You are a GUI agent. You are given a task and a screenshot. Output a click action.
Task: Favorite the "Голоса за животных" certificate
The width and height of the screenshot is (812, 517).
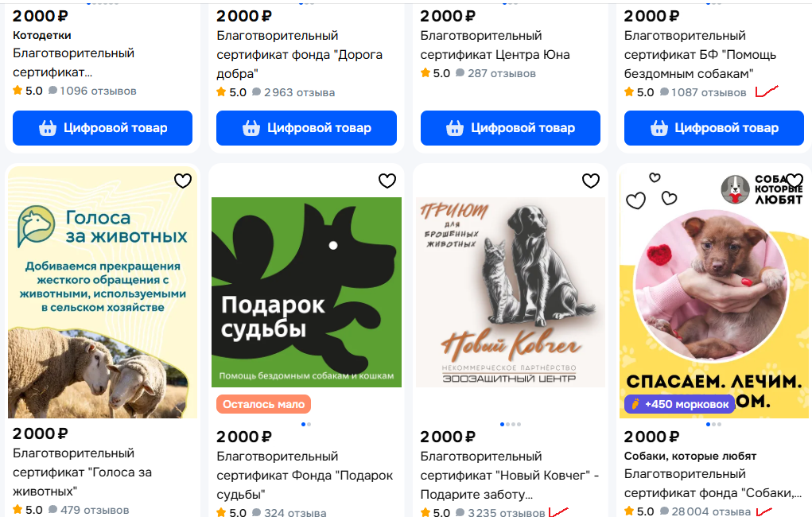click(183, 181)
